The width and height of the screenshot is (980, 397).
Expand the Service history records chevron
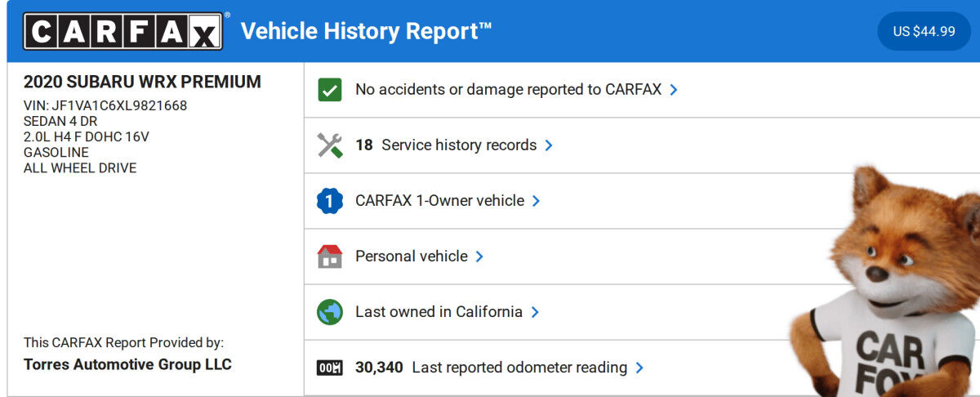[549, 145]
